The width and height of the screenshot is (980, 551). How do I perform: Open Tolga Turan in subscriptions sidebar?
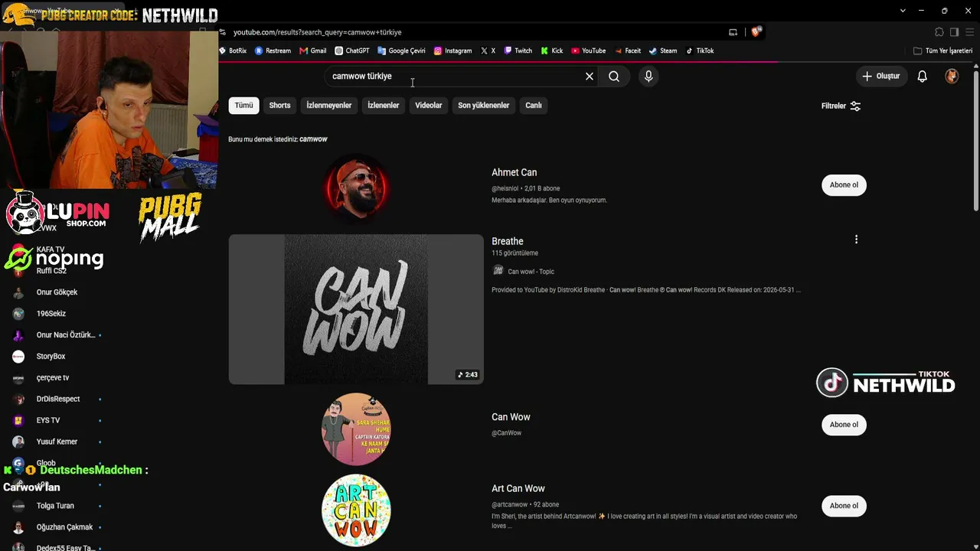coord(55,506)
